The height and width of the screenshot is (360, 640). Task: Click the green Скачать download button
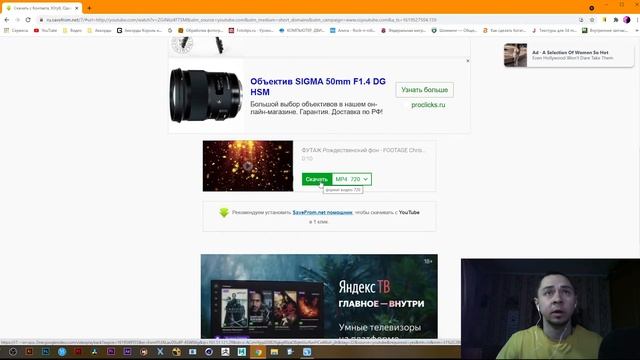[x=317, y=179]
